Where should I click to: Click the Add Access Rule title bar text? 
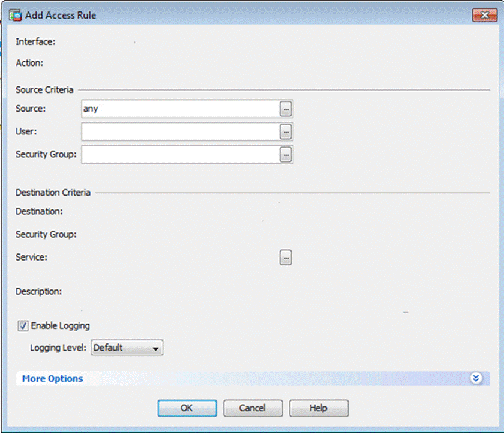coord(60,15)
